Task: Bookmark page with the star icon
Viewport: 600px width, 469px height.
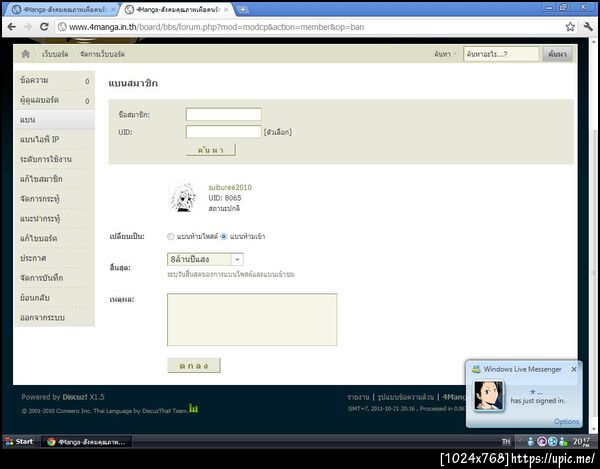Action: tap(570, 27)
